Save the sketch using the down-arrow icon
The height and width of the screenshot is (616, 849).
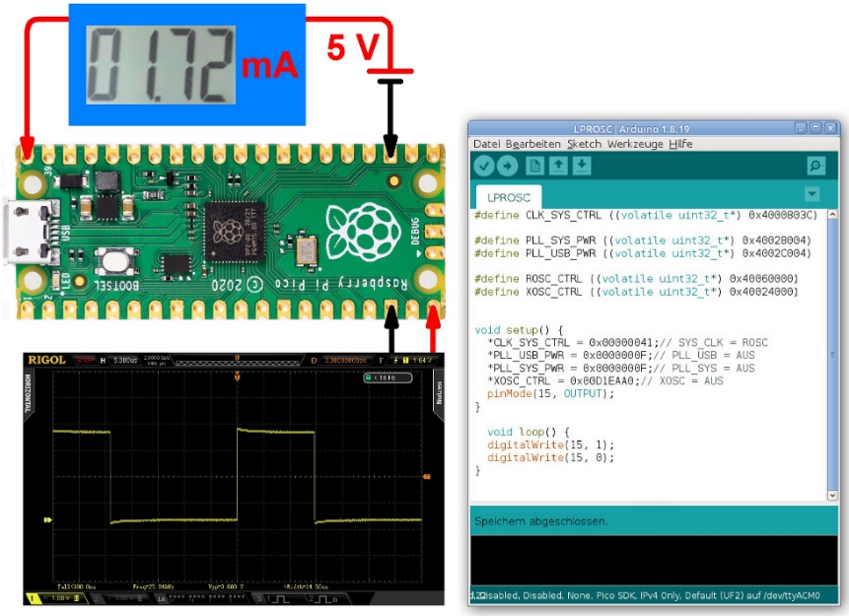[x=582, y=167]
